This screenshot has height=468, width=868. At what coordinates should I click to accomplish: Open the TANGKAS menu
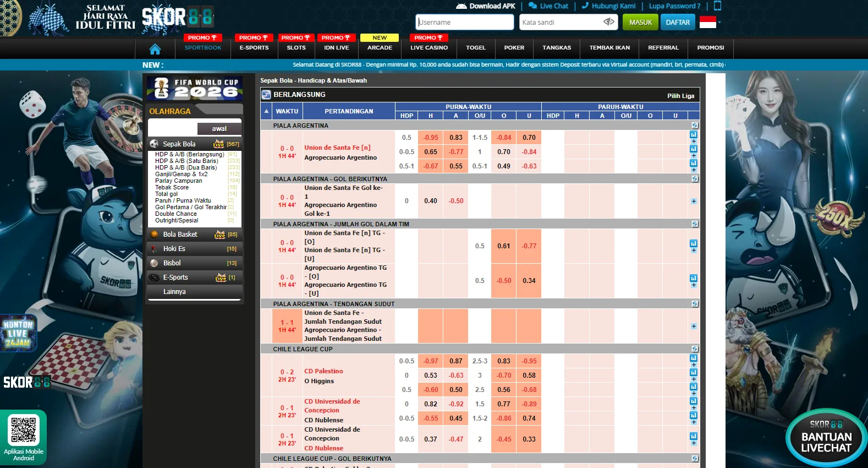tap(557, 48)
